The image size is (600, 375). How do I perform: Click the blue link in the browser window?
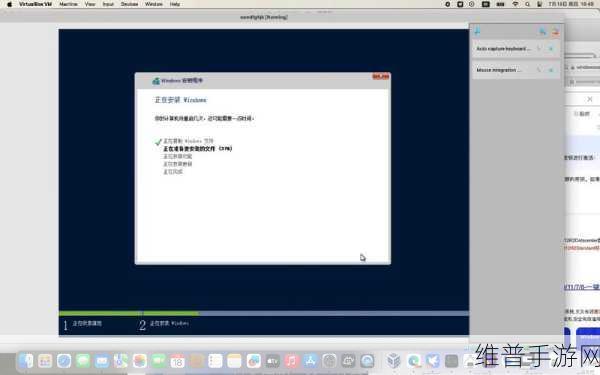click(x=582, y=287)
